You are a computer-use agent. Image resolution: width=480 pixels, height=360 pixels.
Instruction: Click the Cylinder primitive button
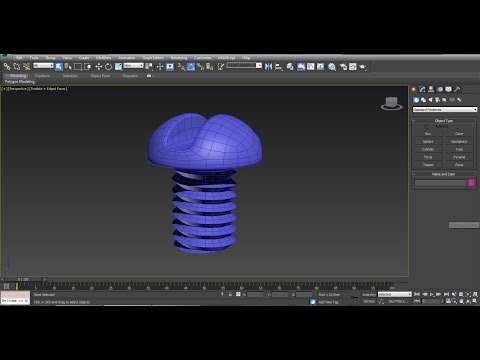(x=428, y=149)
